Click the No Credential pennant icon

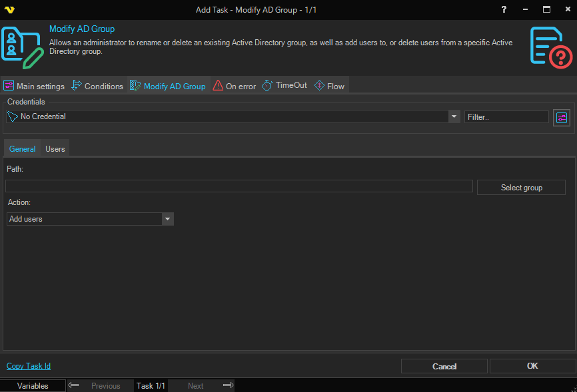click(13, 116)
